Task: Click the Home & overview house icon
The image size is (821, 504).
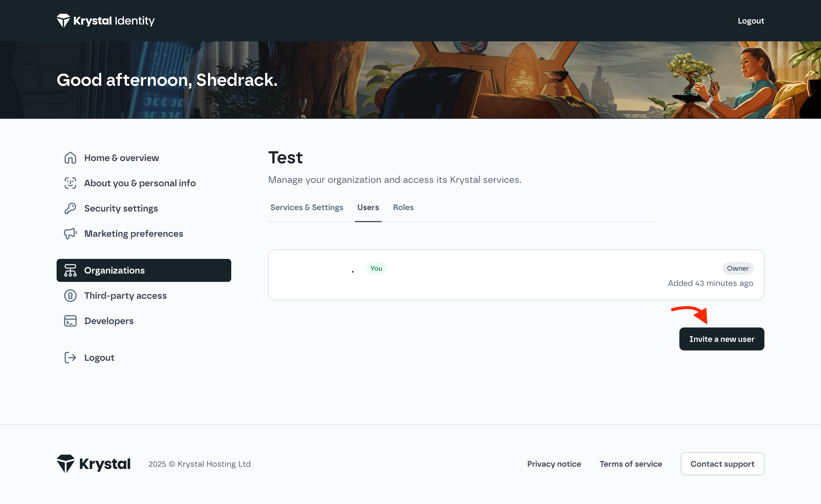Action: (70, 158)
